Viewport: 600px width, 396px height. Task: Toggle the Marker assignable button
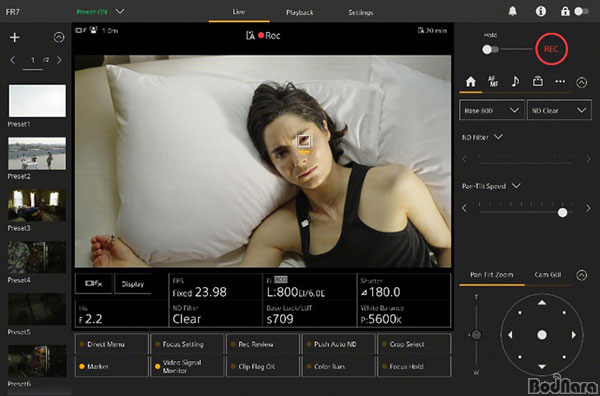(111, 367)
